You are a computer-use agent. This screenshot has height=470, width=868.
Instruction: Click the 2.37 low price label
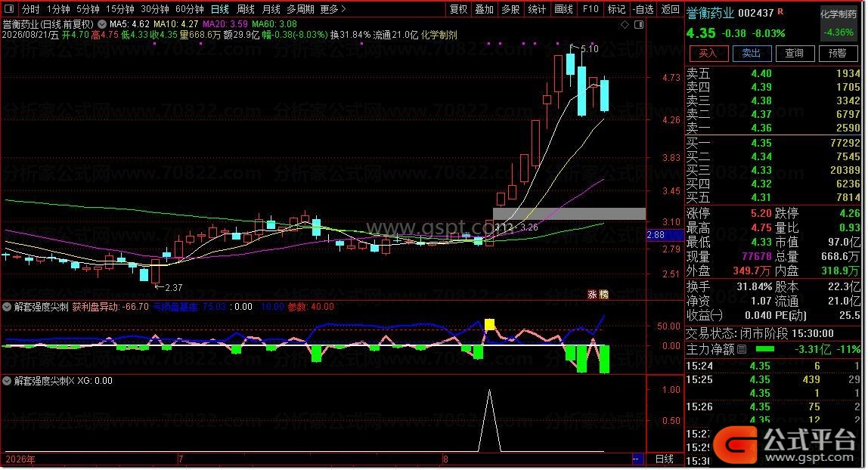pos(173,288)
